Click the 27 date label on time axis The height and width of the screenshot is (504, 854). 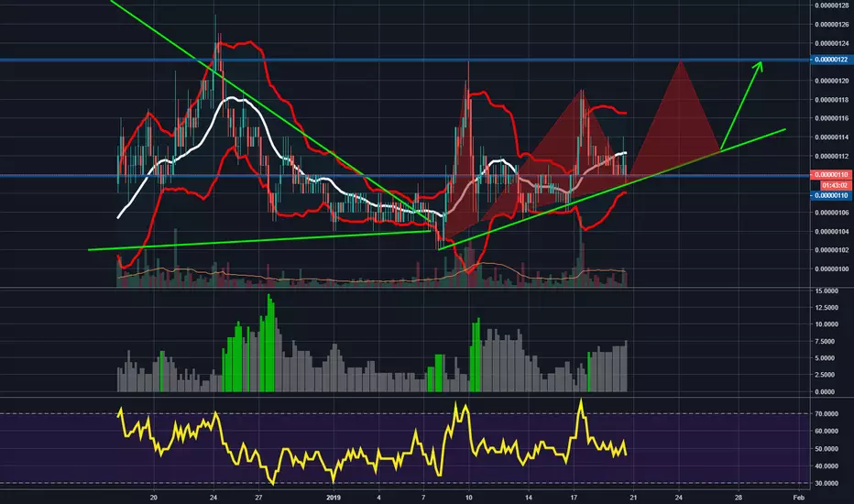[x=258, y=498]
